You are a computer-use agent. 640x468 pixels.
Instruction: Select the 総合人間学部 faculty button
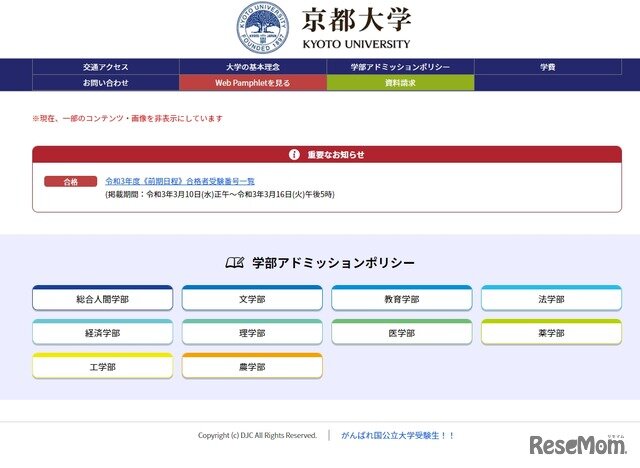point(102,298)
